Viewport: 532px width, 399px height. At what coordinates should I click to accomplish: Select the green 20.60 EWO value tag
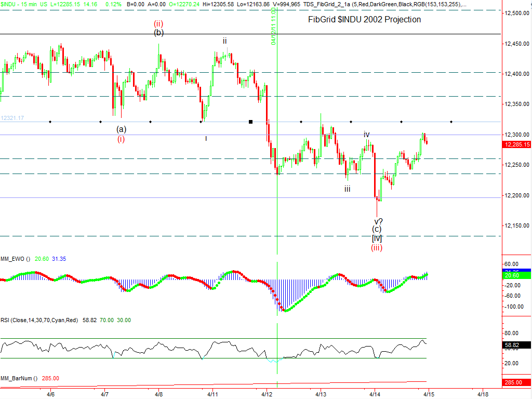coord(516,276)
